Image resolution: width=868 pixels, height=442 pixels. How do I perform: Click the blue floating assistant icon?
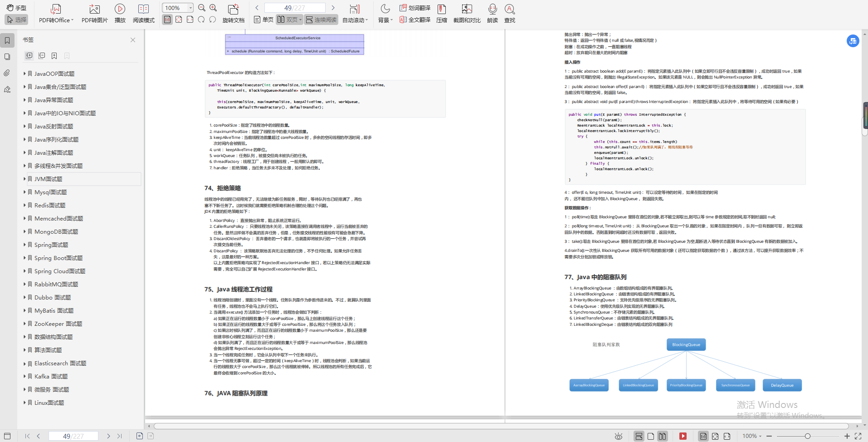pyautogui.click(x=853, y=41)
